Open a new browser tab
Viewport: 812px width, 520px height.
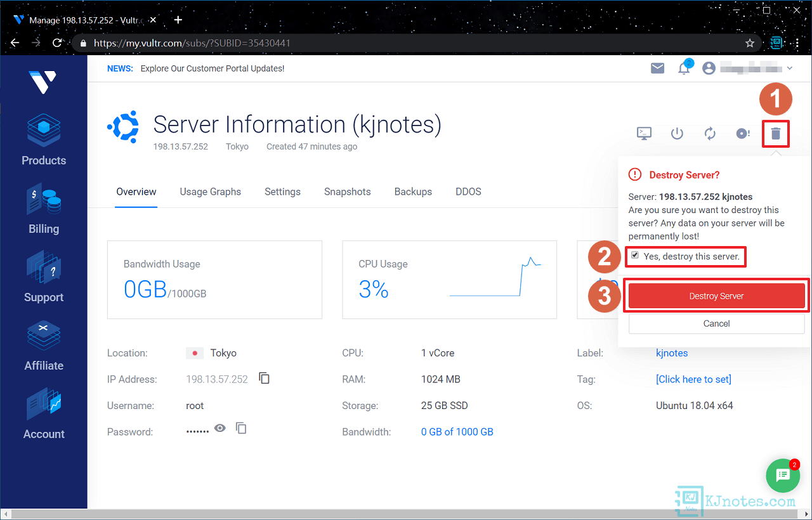click(178, 20)
